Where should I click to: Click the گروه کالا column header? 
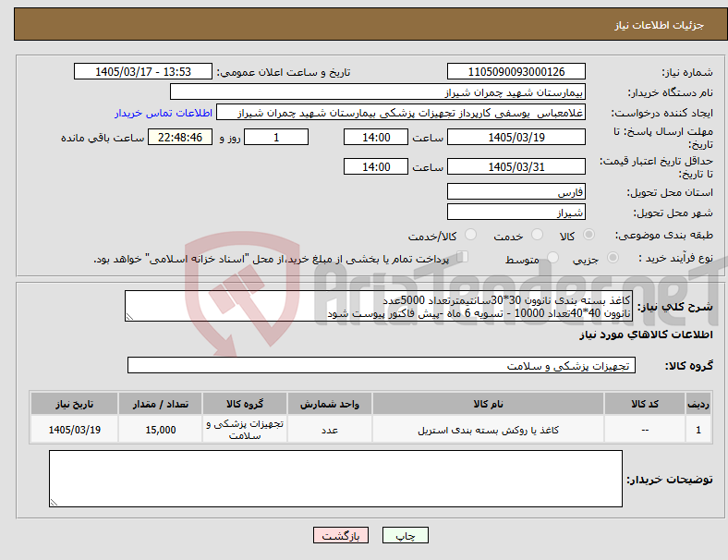(x=245, y=404)
